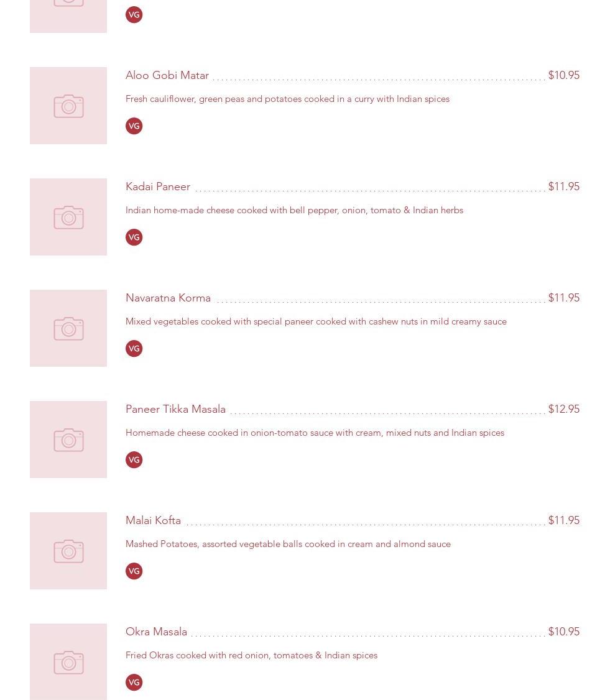Click the Navaratna Korma dish name
Screen dimensions: 600x700
168,298
